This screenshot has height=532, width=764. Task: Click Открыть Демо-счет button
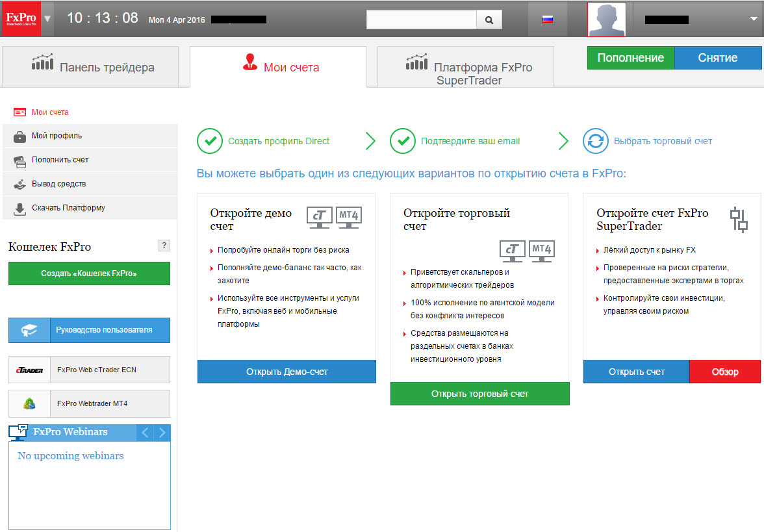point(286,372)
